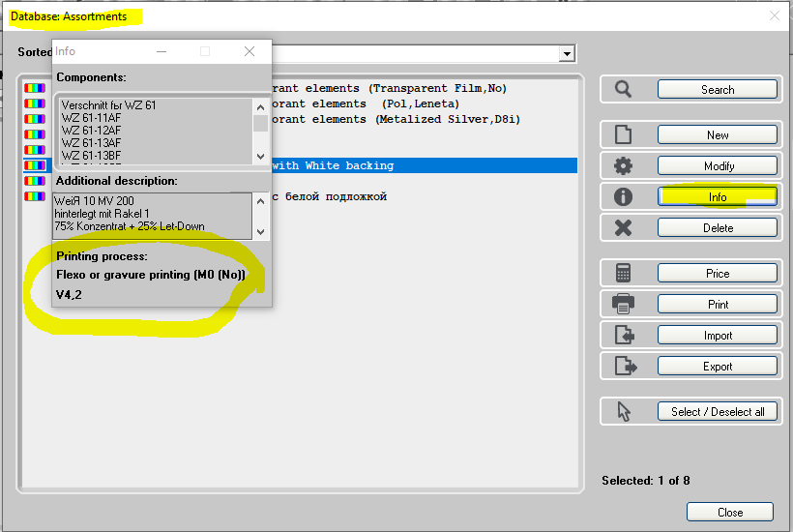Click the X Delete icon

(x=623, y=228)
